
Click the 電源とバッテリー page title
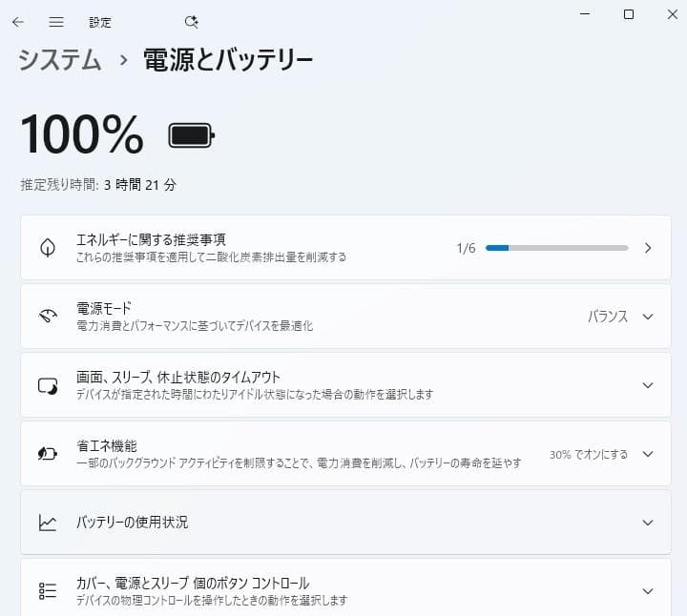click(228, 59)
